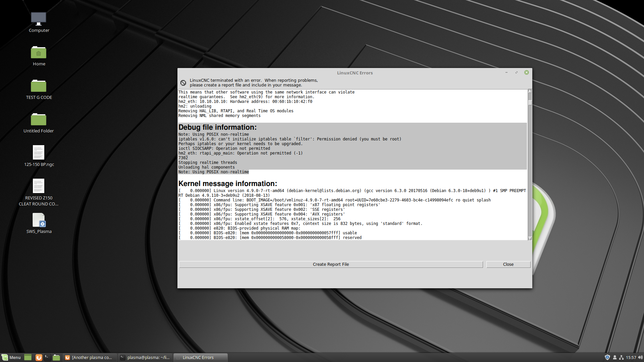Click the hm2: unloading line

point(195,106)
